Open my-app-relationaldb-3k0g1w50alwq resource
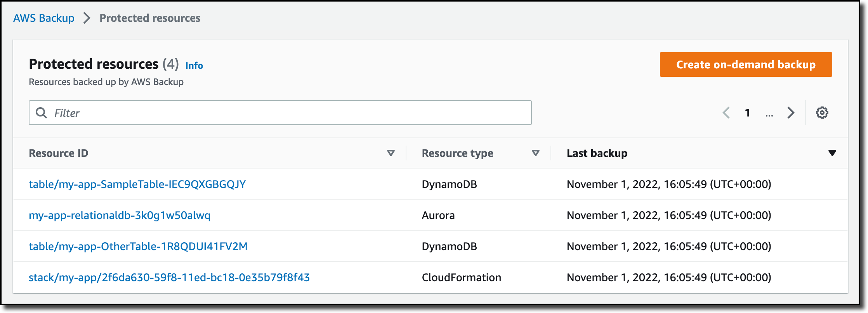 [120, 215]
